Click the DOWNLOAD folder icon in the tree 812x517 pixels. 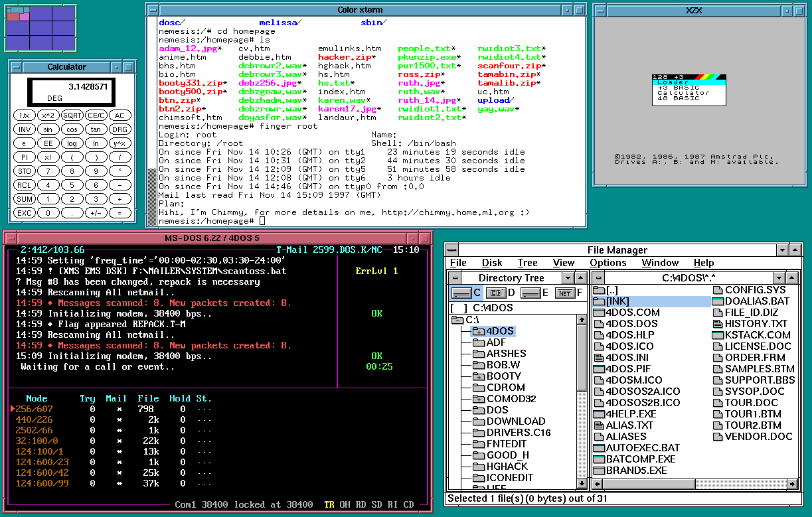[x=478, y=421]
